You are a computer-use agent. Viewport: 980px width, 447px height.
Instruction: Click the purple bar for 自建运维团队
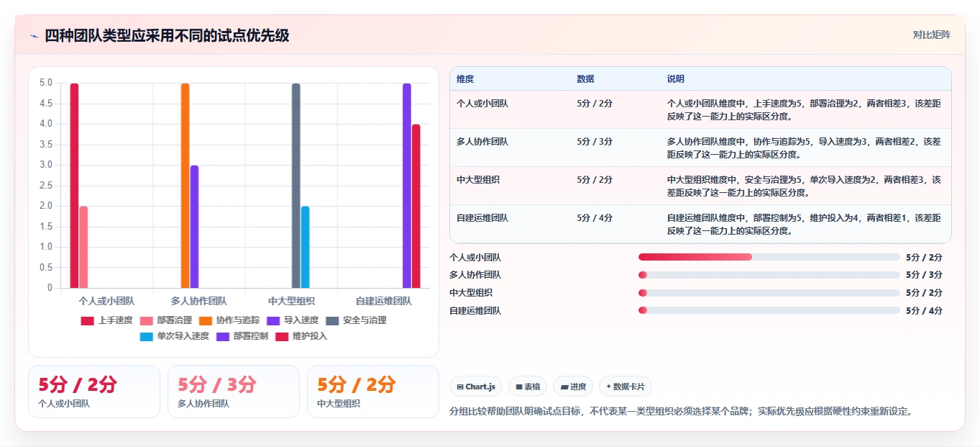pos(407,186)
